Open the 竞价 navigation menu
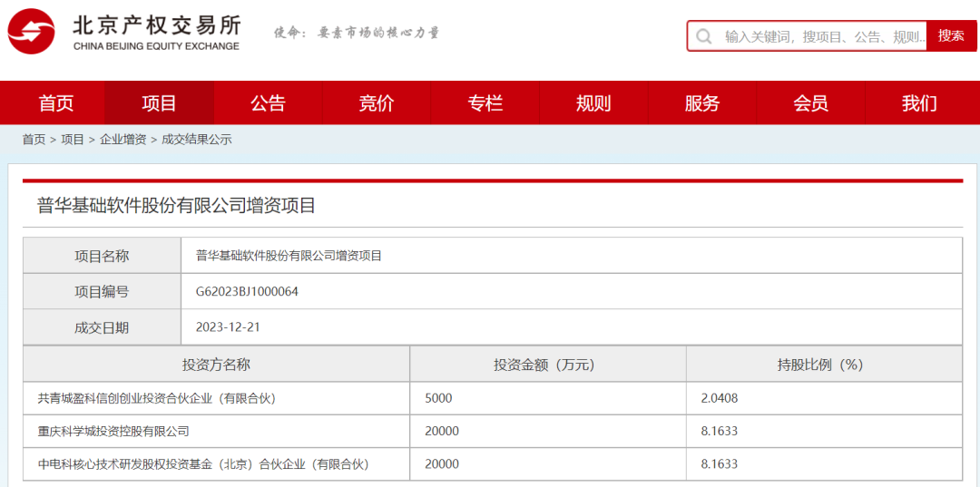Image resolution: width=980 pixels, height=487 pixels. click(x=377, y=103)
